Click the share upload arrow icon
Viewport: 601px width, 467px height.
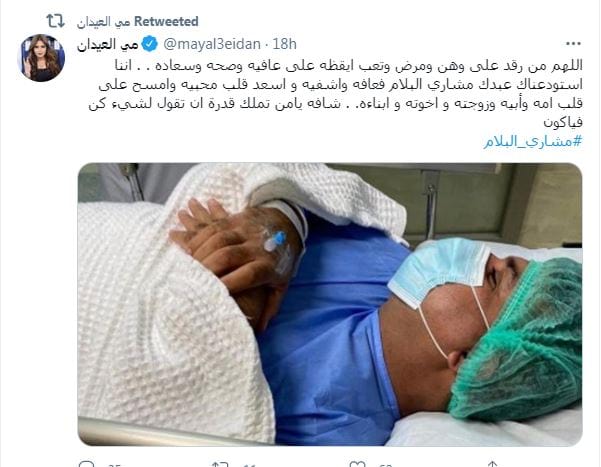pyautogui.click(x=493, y=464)
